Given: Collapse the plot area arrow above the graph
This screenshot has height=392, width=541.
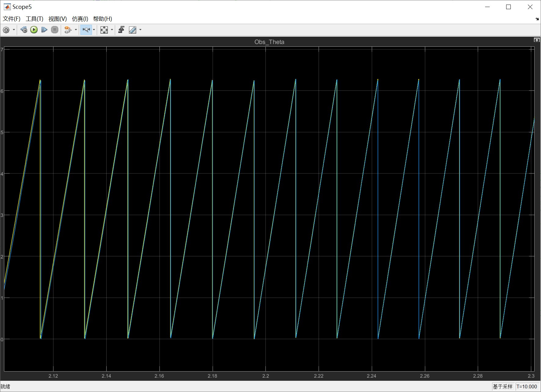Looking at the screenshot, I should coord(536,40).
